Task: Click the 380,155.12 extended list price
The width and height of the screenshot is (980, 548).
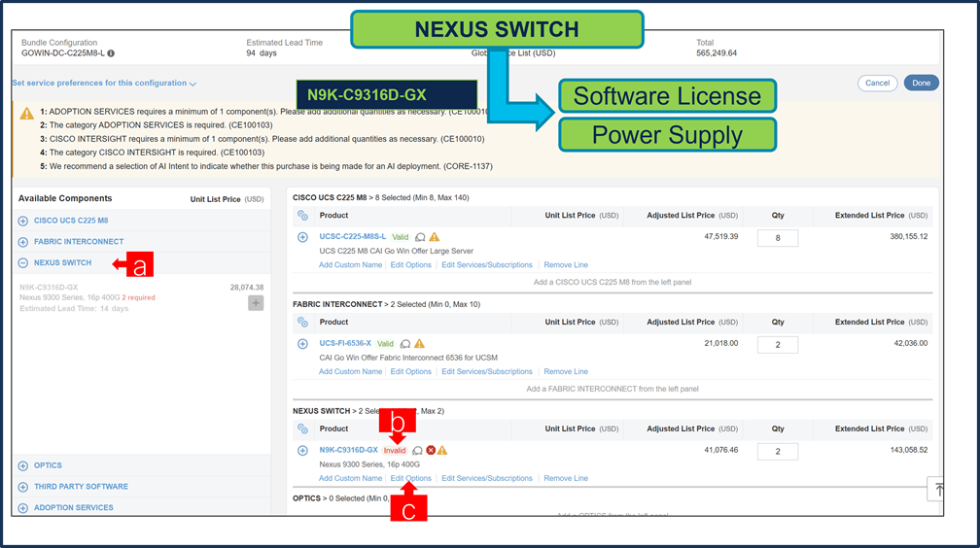Action: 909,237
